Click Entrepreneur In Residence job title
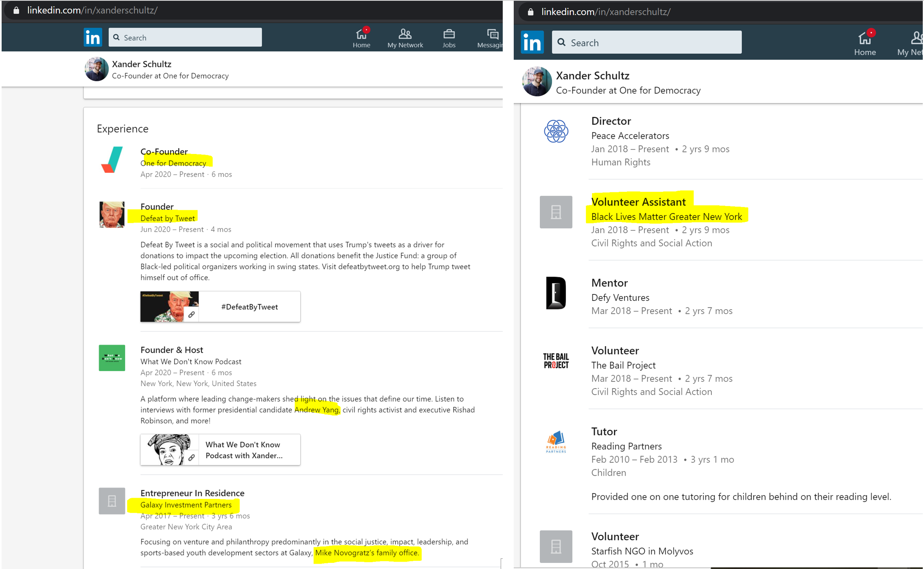Screen dimensions: 924x569 coord(192,493)
